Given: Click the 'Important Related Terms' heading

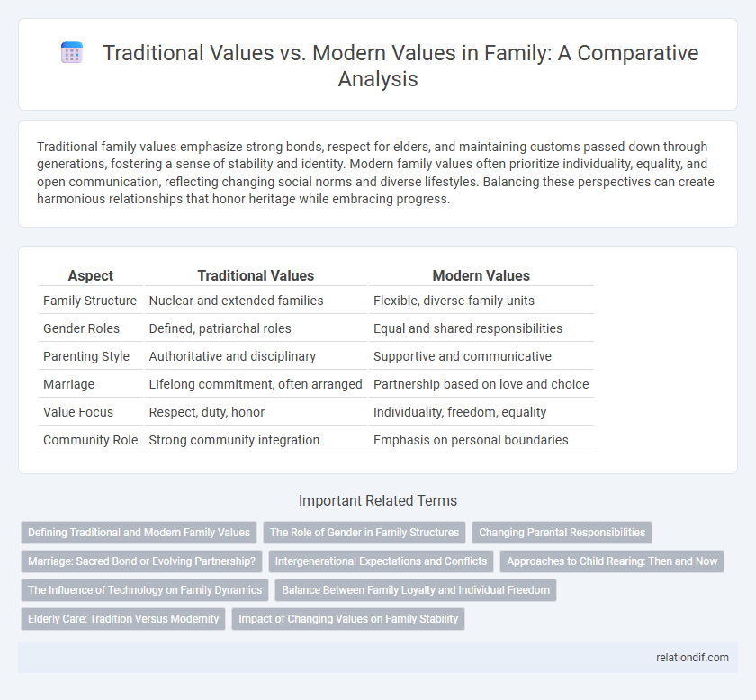Looking at the screenshot, I should (378, 502).
